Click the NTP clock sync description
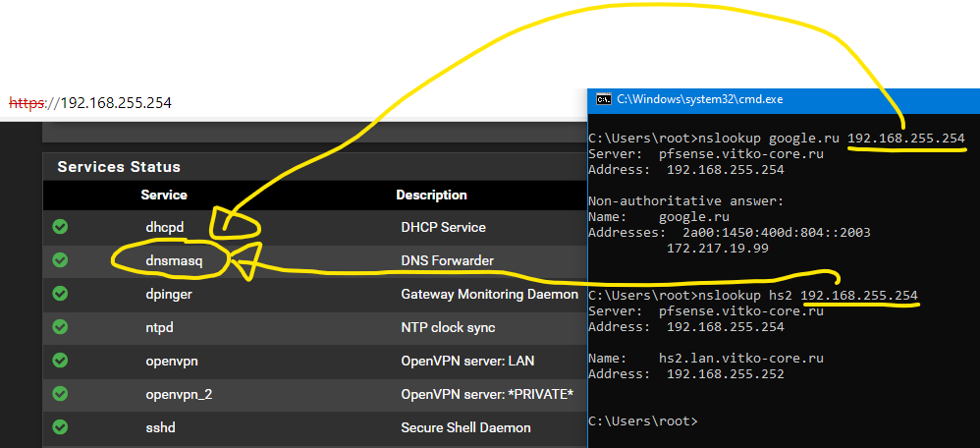 [448, 328]
